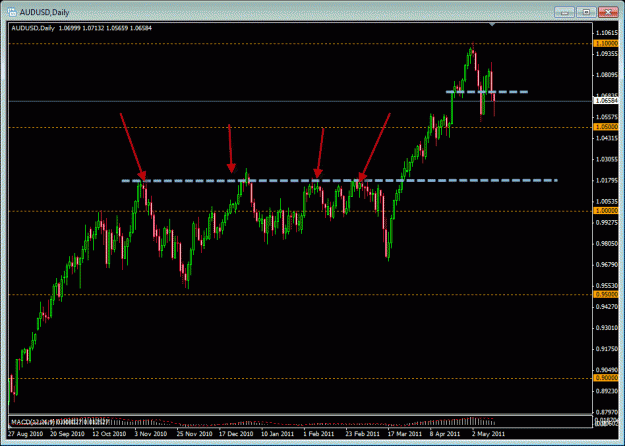Image resolution: width=625 pixels, height=446 pixels.
Task: Click the 27 Aug 2010 date label
Action: pos(26,434)
